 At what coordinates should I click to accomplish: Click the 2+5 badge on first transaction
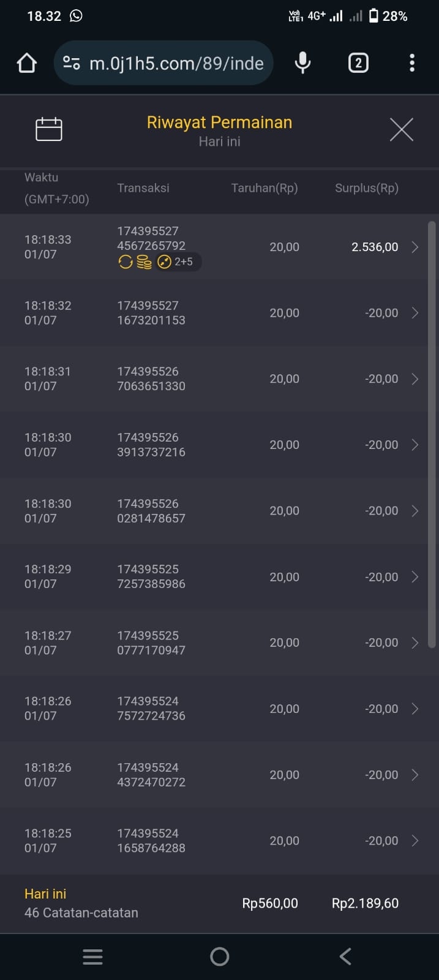176,262
